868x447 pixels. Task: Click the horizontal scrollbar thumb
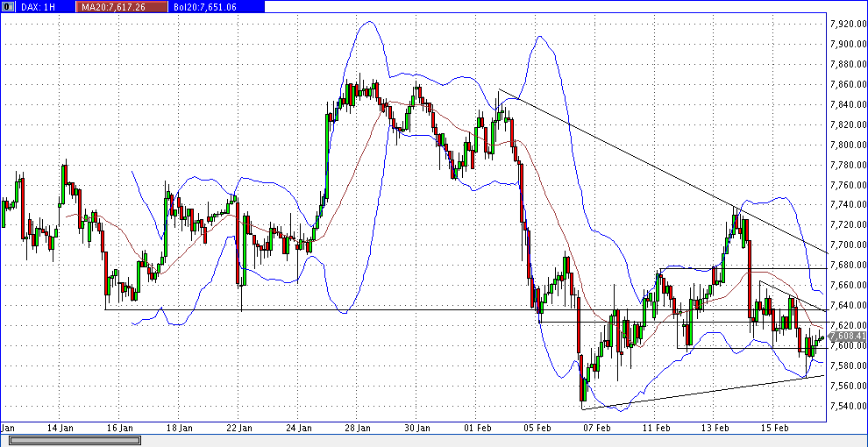pos(75,440)
